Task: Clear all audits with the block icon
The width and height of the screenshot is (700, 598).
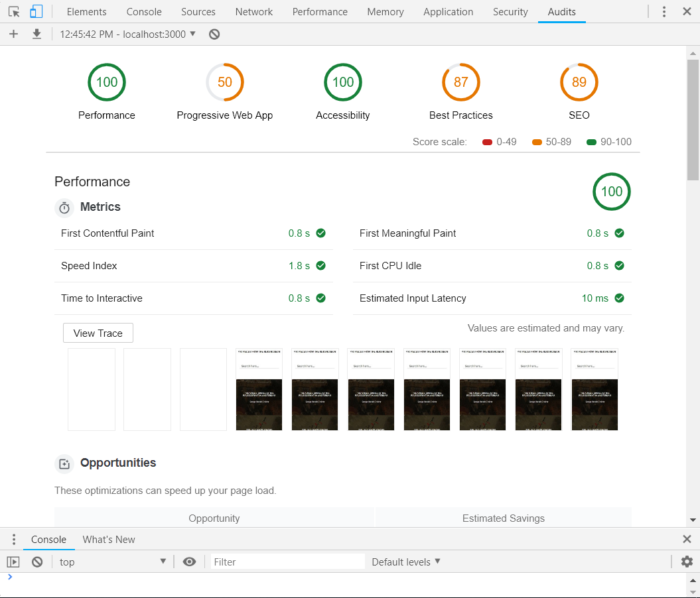Action: click(x=214, y=34)
